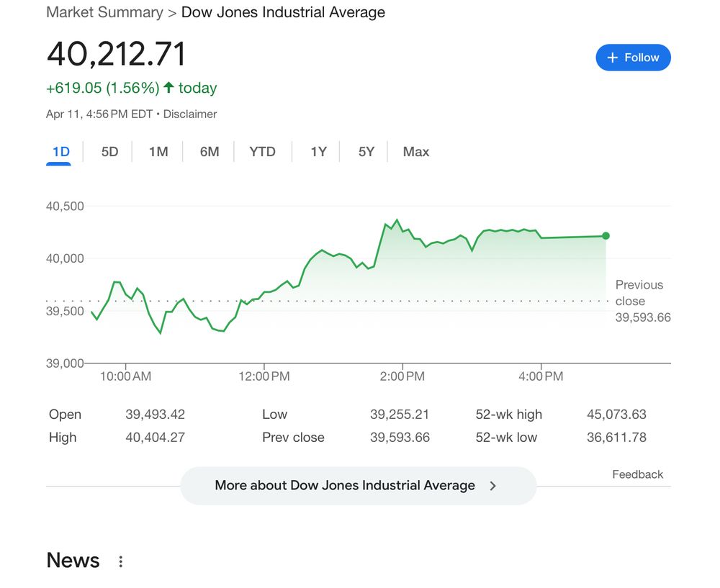View the 5Y chart range
The height and width of the screenshot is (588, 720).
(x=366, y=152)
